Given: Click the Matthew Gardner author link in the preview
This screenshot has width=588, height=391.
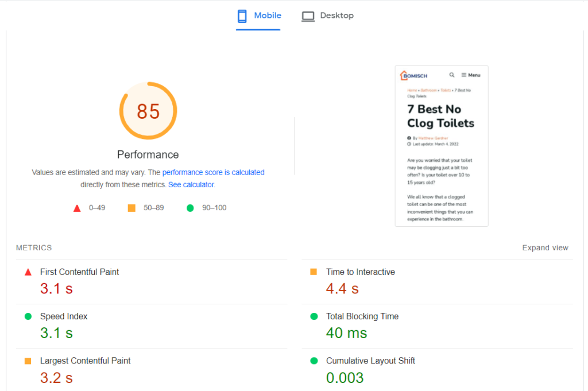Looking at the screenshot, I should 433,138.
